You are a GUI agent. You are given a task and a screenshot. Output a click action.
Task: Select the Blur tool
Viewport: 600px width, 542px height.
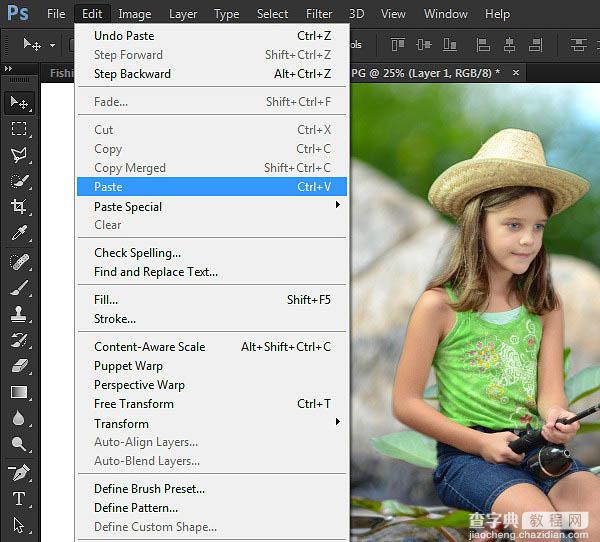tap(19, 418)
